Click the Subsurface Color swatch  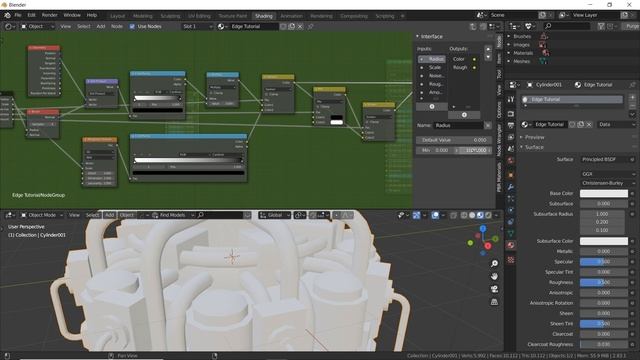point(604,241)
